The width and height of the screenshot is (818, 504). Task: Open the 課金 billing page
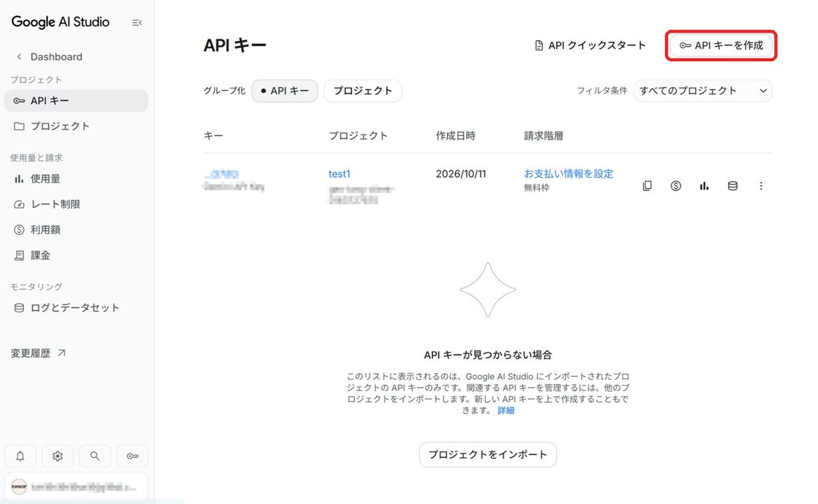[76, 255]
